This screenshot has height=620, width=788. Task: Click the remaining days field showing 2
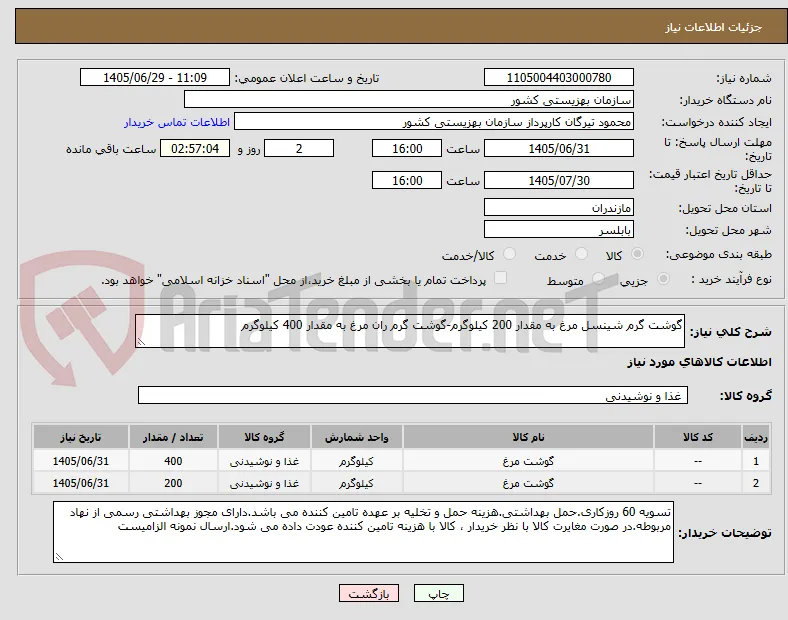coord(299,148)
